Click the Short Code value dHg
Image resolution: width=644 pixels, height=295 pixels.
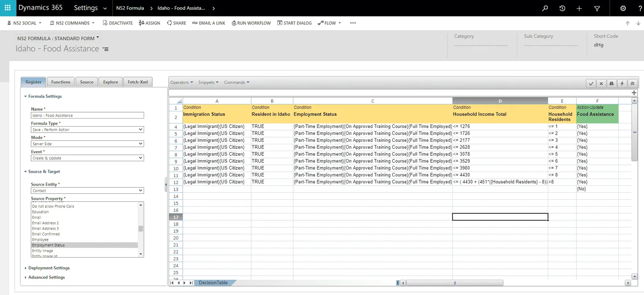click(599, 45)
